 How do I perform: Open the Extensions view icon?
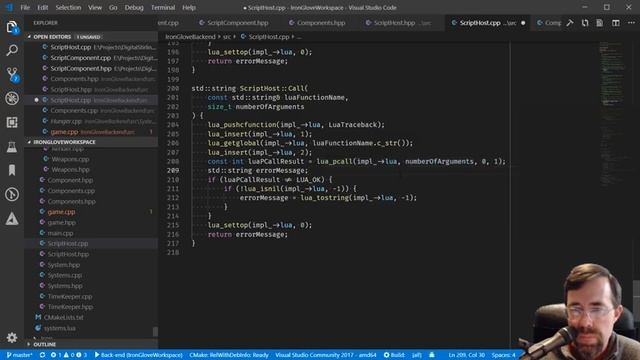(x=12, y=122)
